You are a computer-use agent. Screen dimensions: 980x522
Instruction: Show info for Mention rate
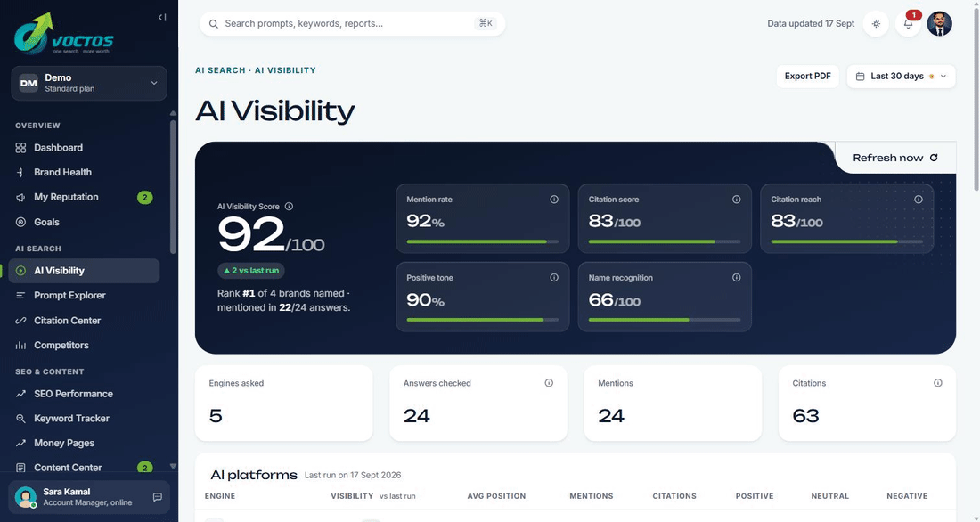point(554,200)
